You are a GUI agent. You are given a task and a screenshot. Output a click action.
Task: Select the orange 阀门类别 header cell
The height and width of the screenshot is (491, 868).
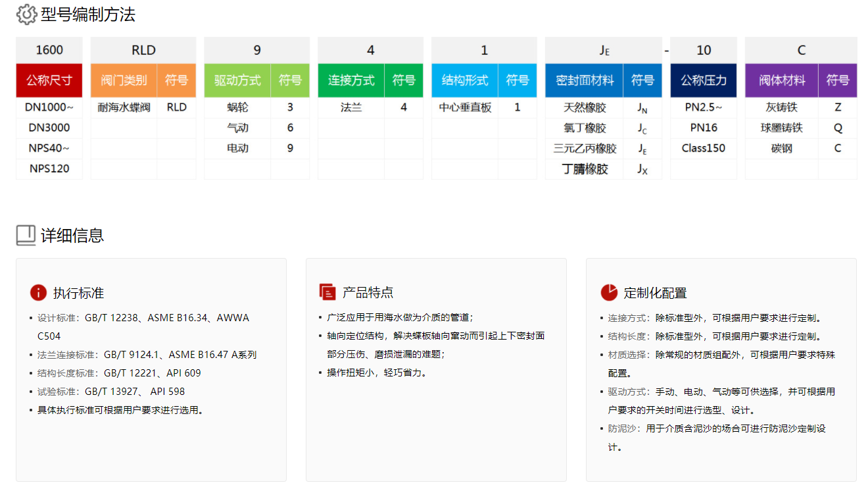(x=124, y=80)
